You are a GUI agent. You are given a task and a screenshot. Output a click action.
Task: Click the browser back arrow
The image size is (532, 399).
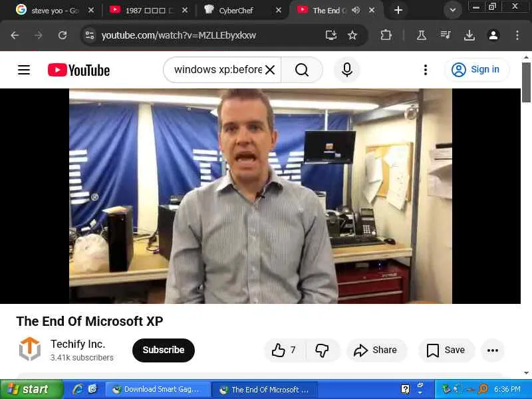click(15, 35)
